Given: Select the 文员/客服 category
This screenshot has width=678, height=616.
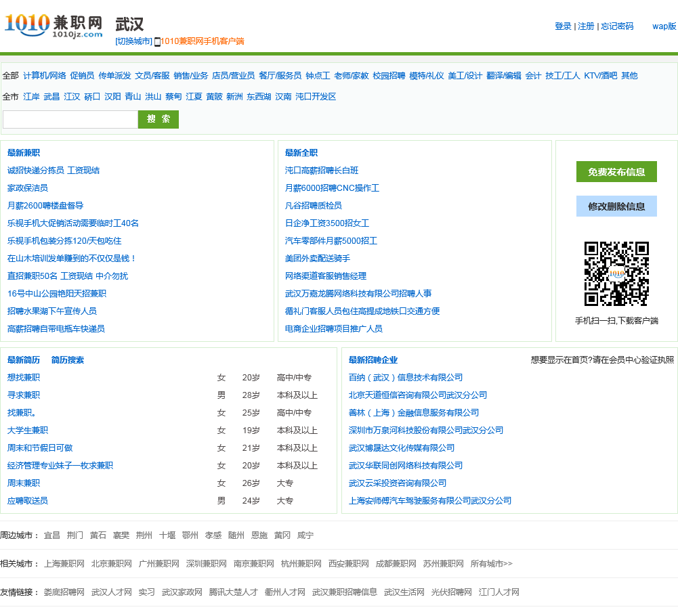Looking at the screenshot, I should [x=152, y=76].
